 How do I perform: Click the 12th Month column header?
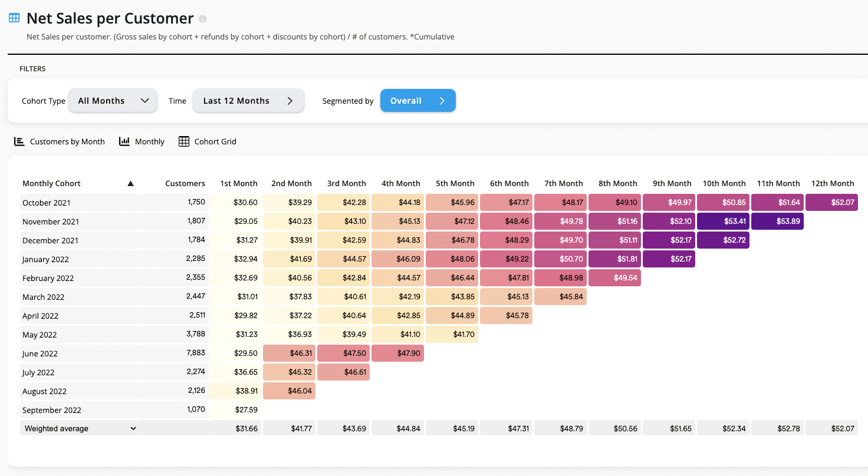833,183
